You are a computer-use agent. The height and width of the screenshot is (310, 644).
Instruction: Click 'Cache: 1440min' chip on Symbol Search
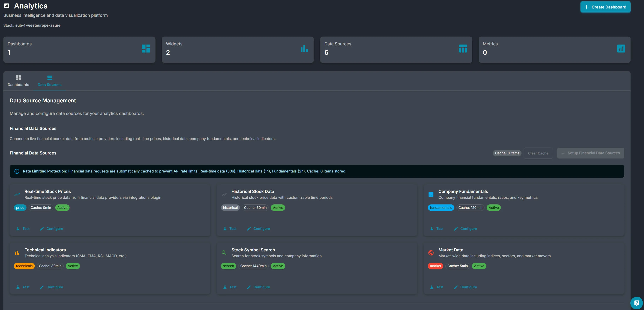253,266
